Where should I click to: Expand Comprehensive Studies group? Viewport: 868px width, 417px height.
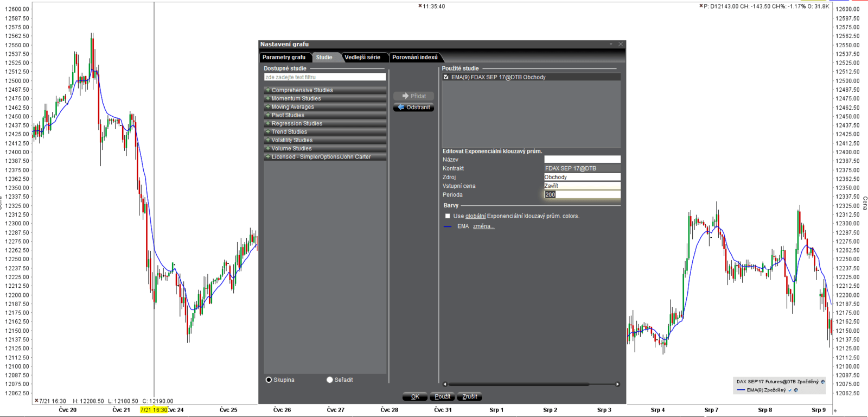coord(267,90)
